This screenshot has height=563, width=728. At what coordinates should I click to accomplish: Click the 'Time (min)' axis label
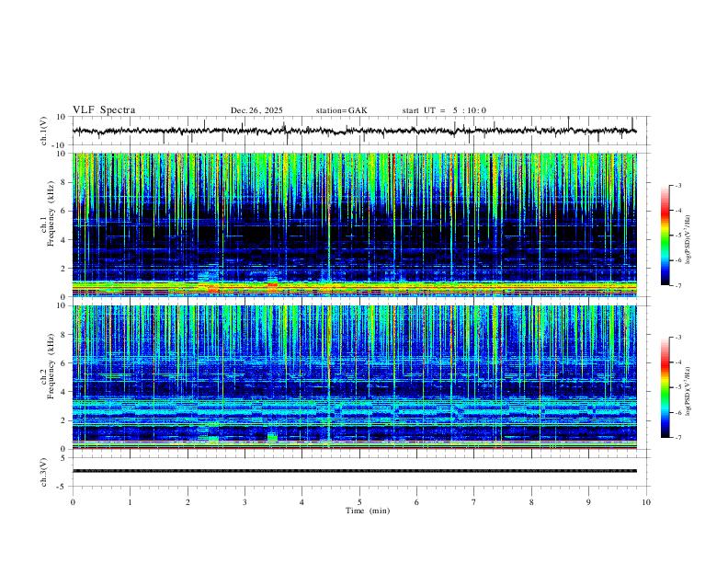368,511
